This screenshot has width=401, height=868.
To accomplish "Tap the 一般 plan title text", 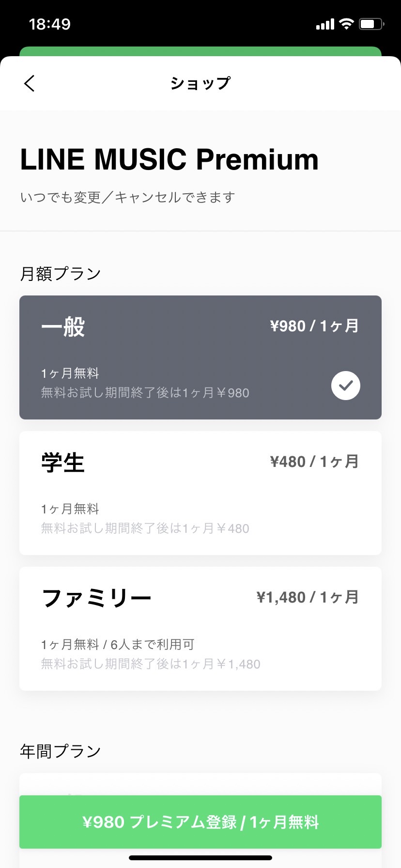I will [63, 327].
